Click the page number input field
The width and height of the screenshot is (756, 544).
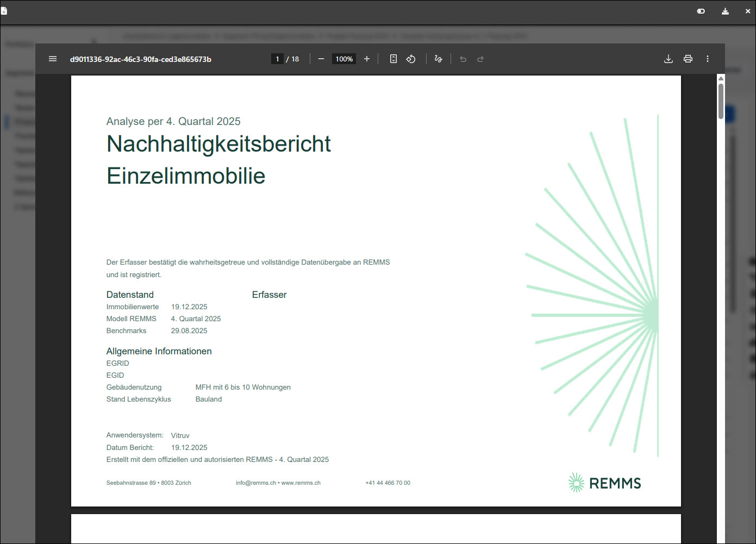tap(277, 59)
